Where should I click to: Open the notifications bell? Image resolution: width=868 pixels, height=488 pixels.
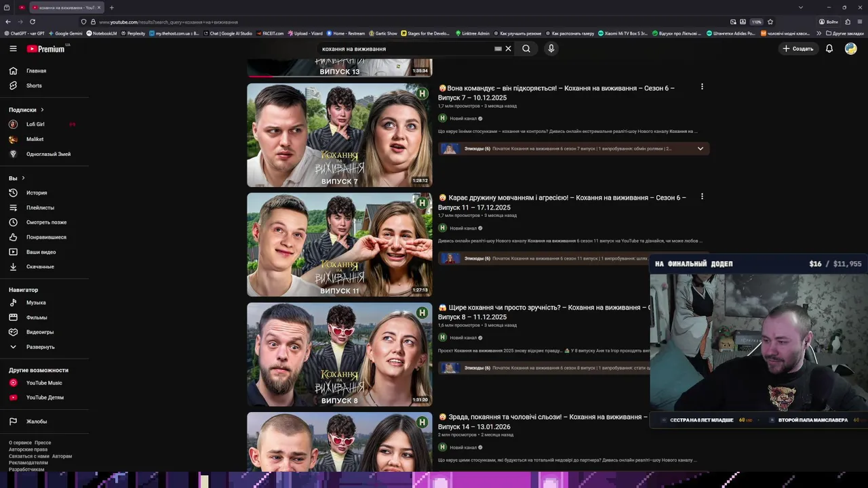(x=829, y=49)
